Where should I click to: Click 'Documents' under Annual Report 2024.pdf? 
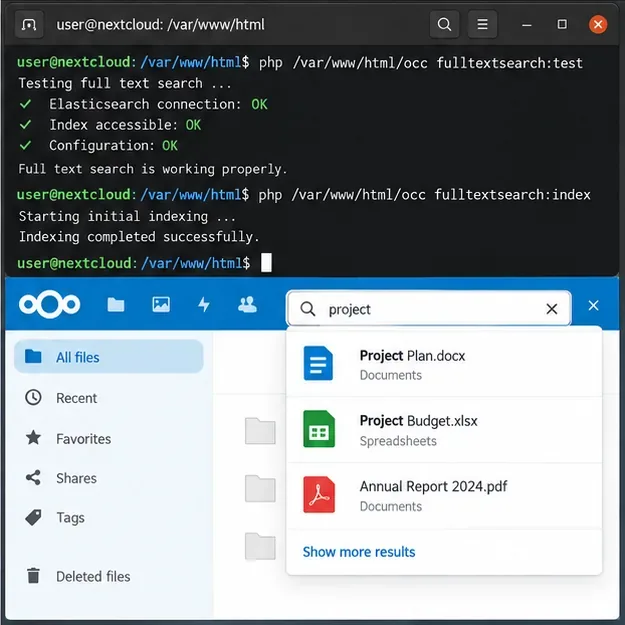point(391,506)
